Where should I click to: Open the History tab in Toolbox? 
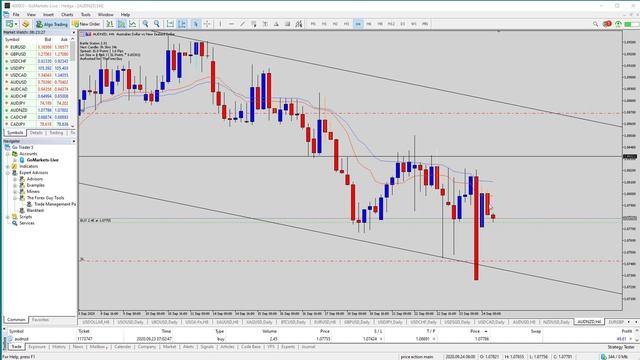[x=59, y=347]
